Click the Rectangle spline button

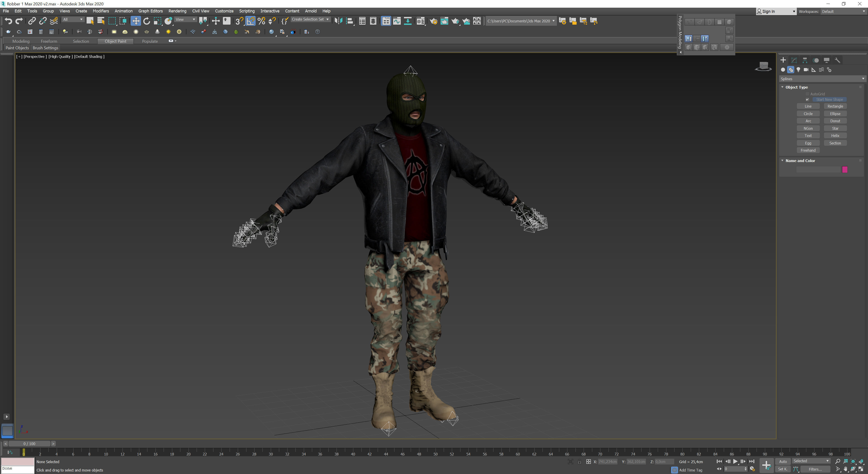coord(835,106)
